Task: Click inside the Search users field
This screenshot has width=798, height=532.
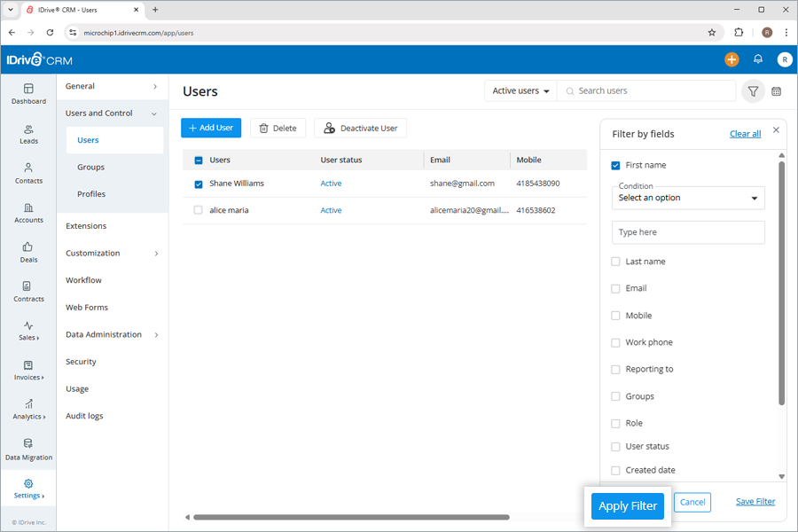Action: [x=647, y=90]
